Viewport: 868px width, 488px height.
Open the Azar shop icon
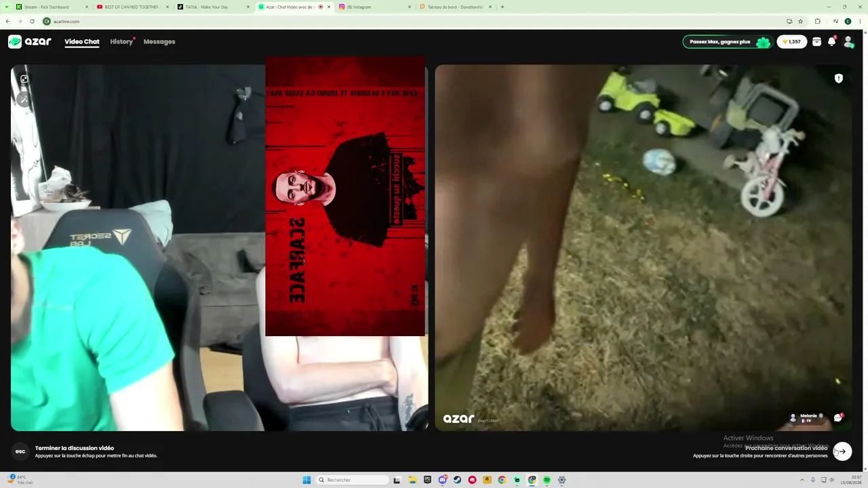pyautogui.click(x=816, y=42)
